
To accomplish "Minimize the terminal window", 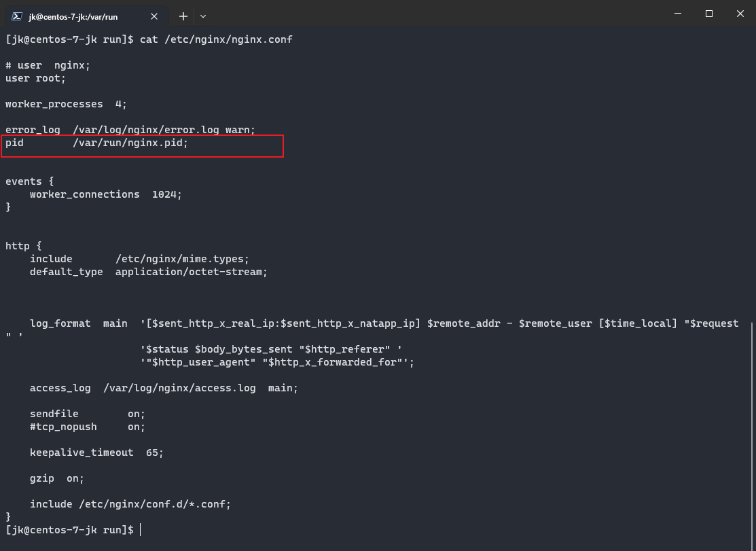I will pyautogui.click(x=677, y=14).
